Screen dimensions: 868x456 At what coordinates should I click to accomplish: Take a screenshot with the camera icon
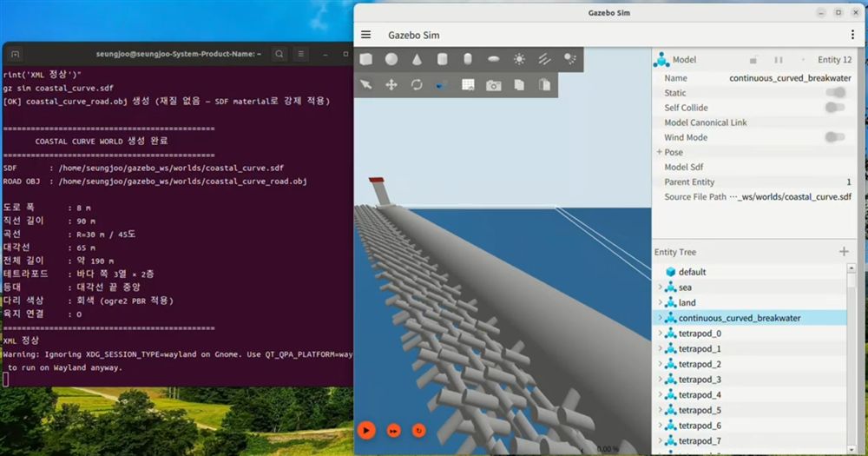(494, 85)
